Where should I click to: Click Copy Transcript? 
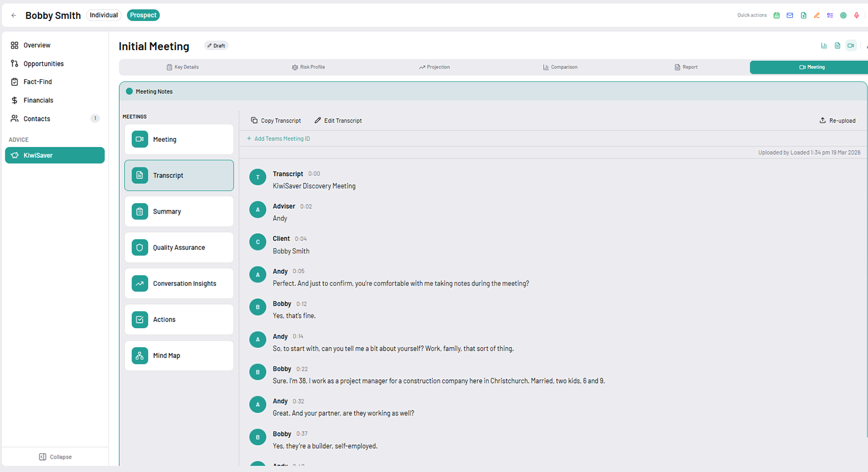pos(276,120)
